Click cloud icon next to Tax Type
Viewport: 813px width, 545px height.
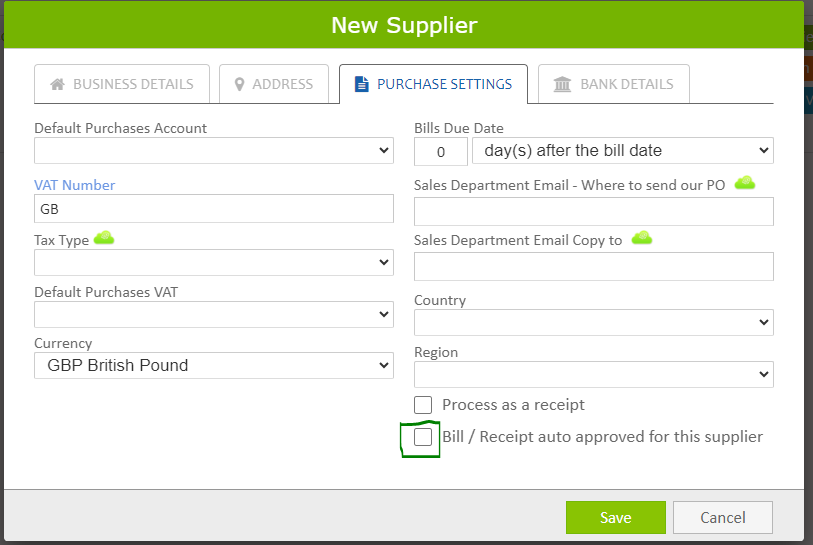(x=104, y=238)
